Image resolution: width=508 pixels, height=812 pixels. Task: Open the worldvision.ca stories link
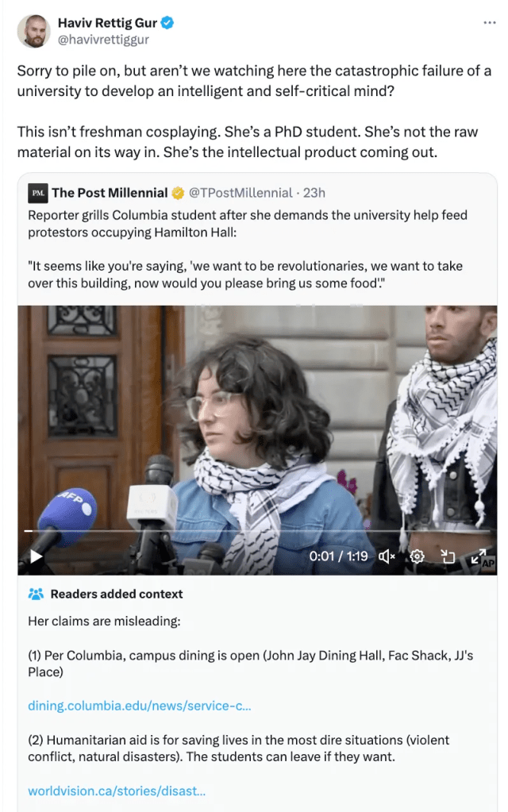coord(117,791)
